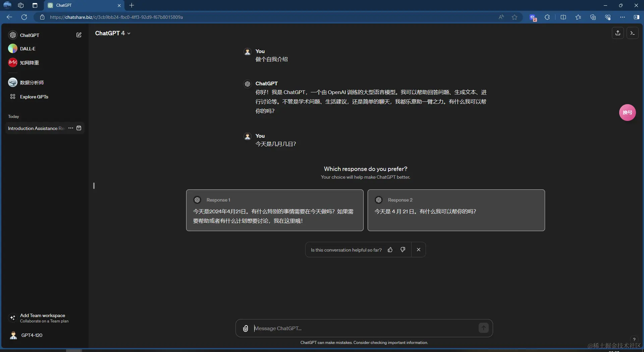
Task: View site information lock icon
Action: click(42, 17)
